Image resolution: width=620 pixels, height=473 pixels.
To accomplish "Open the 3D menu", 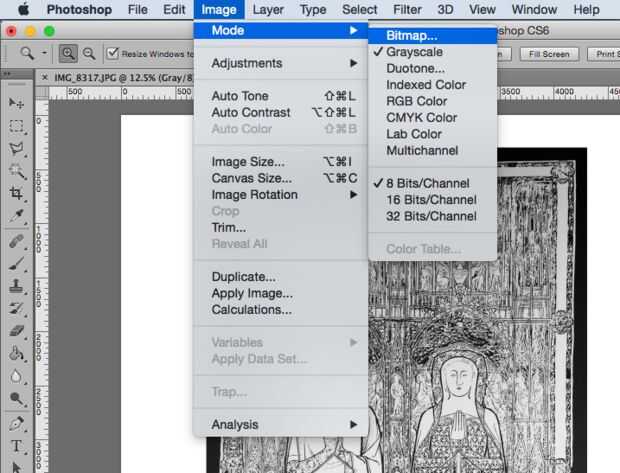I will tap(445, 9).
